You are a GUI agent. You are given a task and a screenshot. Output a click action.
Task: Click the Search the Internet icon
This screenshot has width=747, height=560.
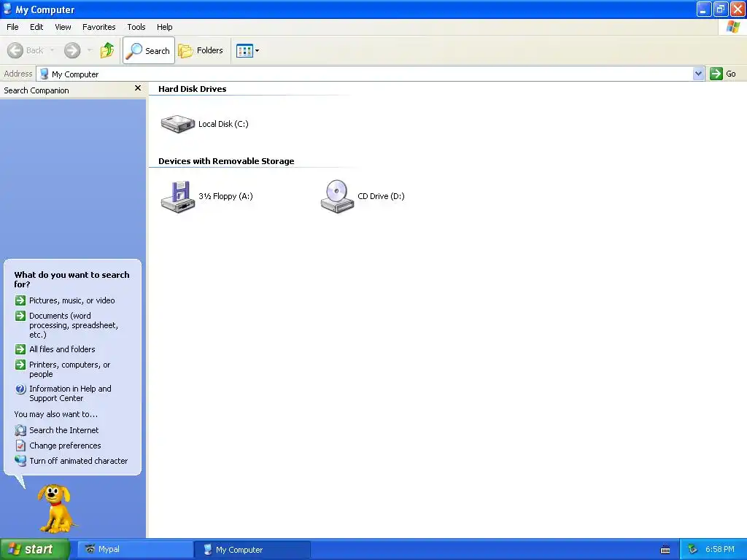[20, 430]
